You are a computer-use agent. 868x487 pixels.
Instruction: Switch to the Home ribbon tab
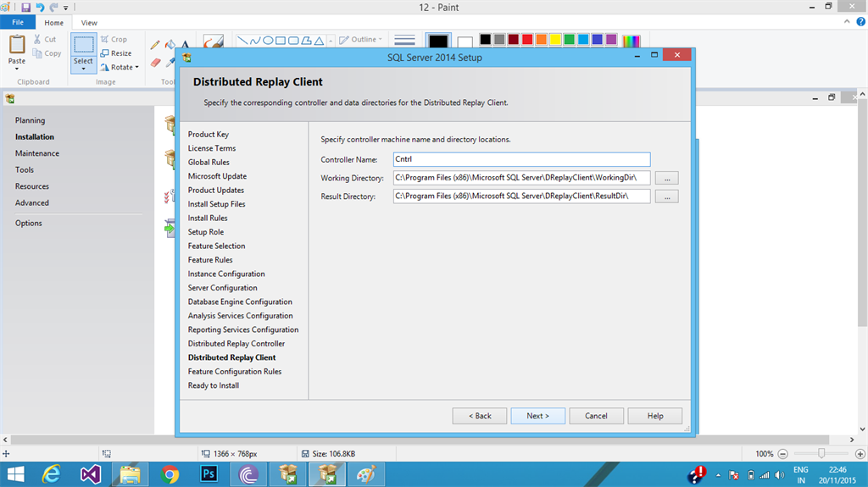click(x=53, y=23)
